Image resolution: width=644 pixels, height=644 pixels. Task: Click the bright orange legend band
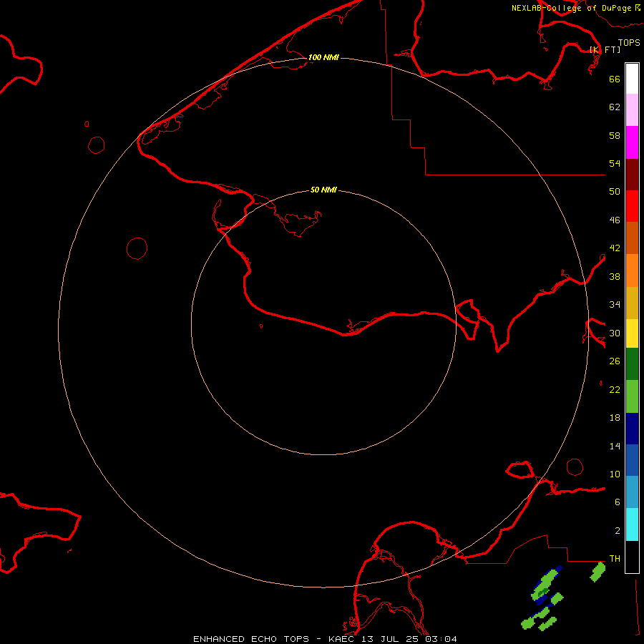click(x=632, y=270)
